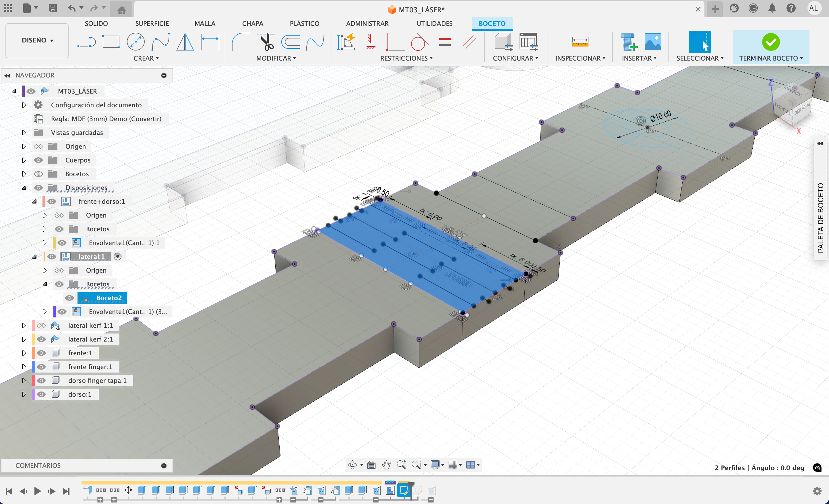829x504 pixels.
Task: Hide the Cuerpos folder visibility
Action: [39, 160]
